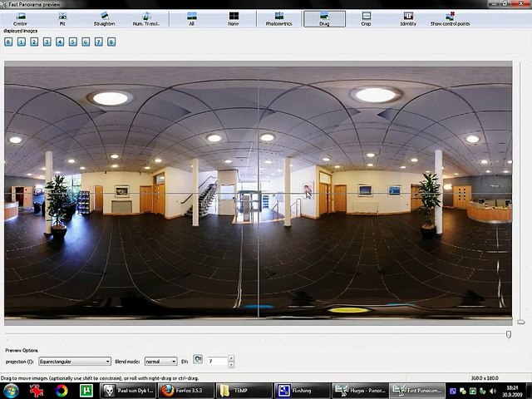Toggle displayed image 0 button

(x=8, y=41)
